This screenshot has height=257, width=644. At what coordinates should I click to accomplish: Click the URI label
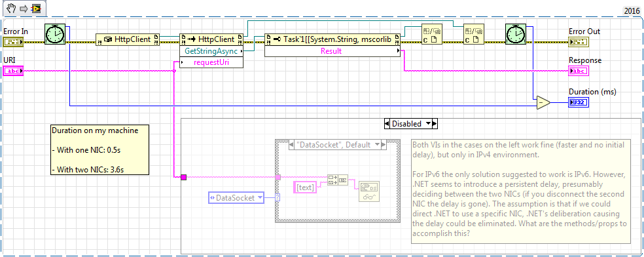(x=9, y=60)
